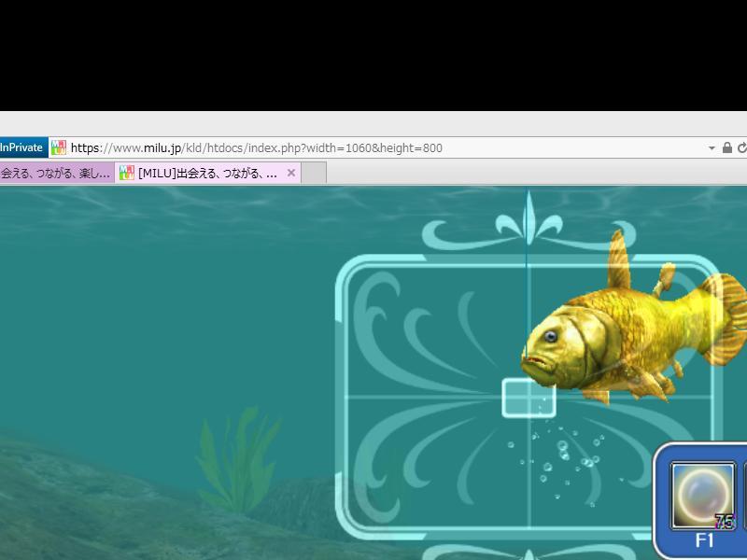Select the active [MILU] tab
This screenshot has height=560, width=747.
pos(207,173)
